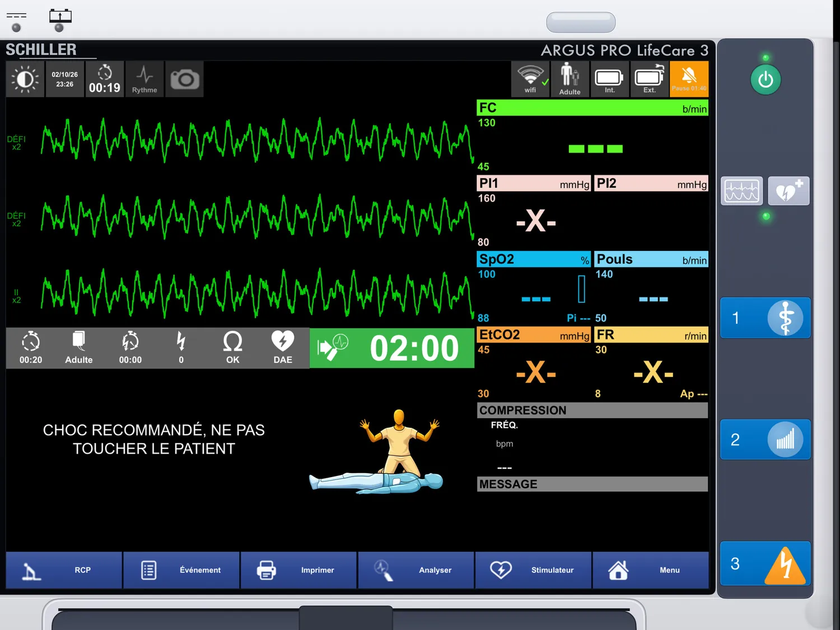Go to the home Menu button
The image size is (840, 630).
(651, 570)
